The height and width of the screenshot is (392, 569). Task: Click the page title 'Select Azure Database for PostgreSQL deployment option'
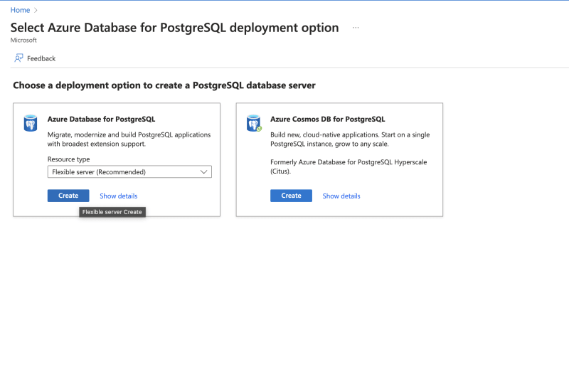point(174,28)
